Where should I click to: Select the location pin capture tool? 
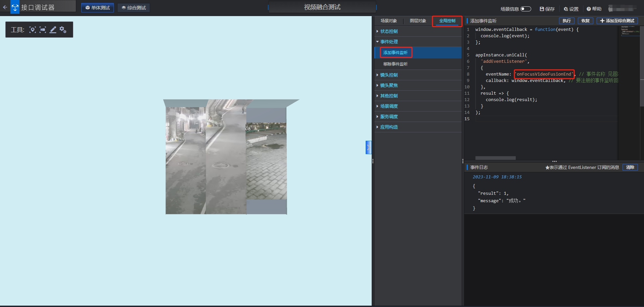click(33, 30)
